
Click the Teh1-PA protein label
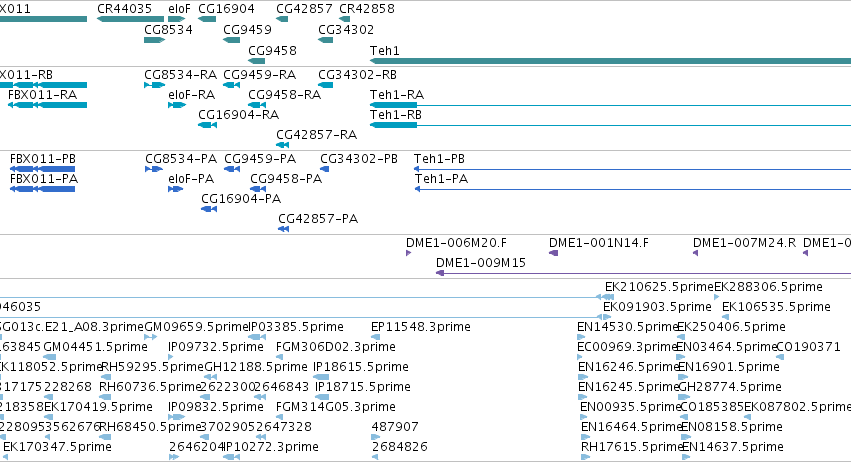(441, 179)
